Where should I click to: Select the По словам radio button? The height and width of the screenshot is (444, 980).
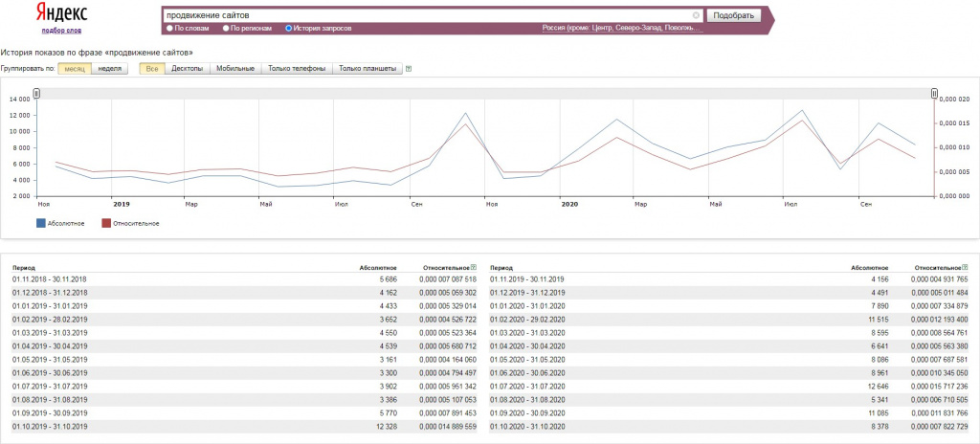point(169,29)
